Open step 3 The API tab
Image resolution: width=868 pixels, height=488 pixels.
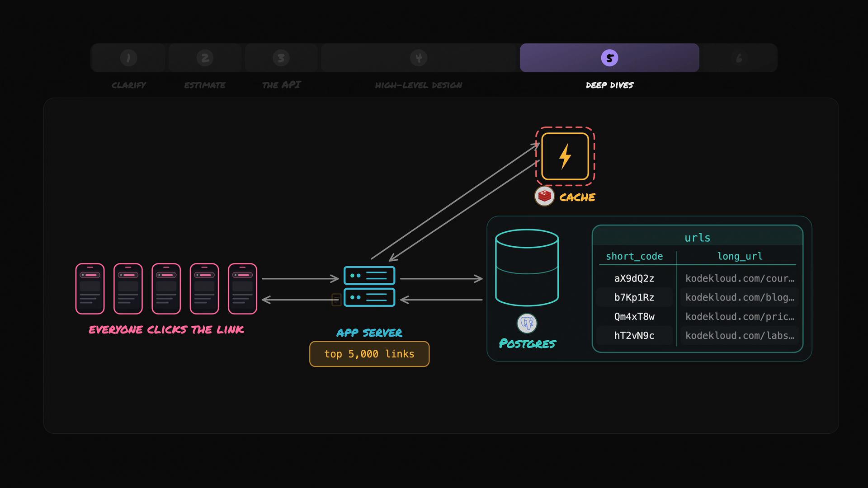281,58
